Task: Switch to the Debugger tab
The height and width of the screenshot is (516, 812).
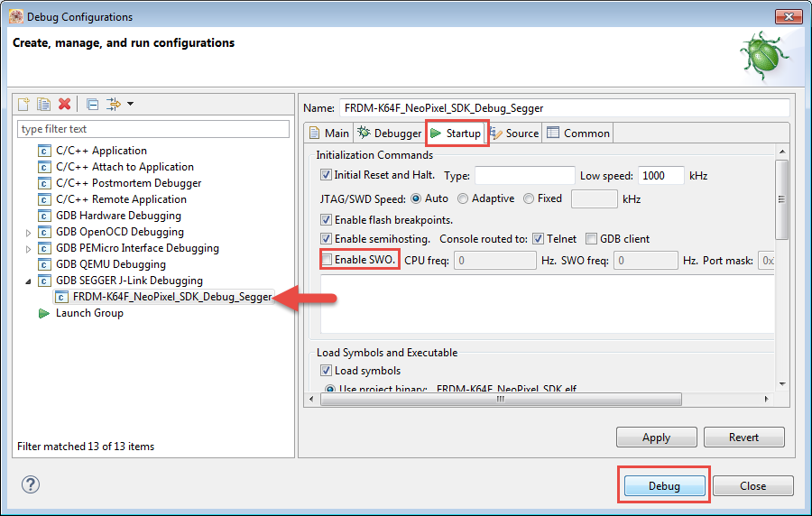Action: pos(390,134)
